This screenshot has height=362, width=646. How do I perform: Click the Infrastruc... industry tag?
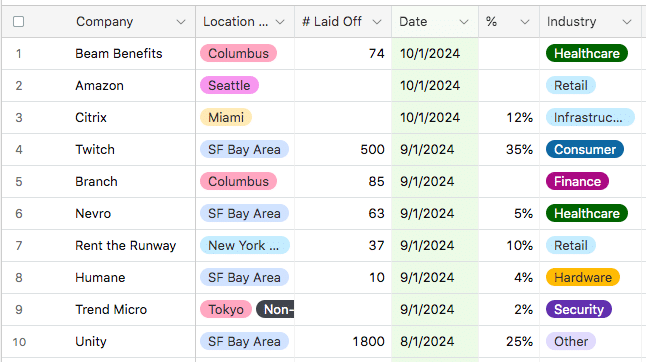590,117
